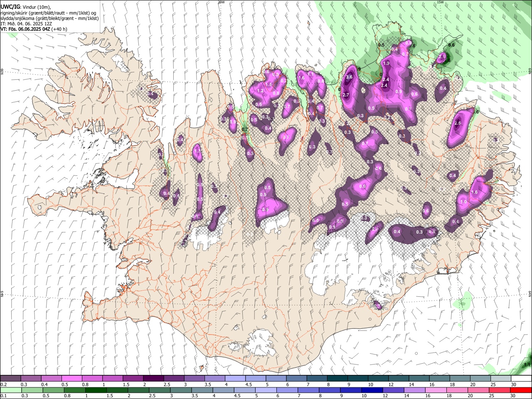Click the 10 deep blue swatch in lower legend row
Screen dimensions: 532x399
tap(372, 390)
